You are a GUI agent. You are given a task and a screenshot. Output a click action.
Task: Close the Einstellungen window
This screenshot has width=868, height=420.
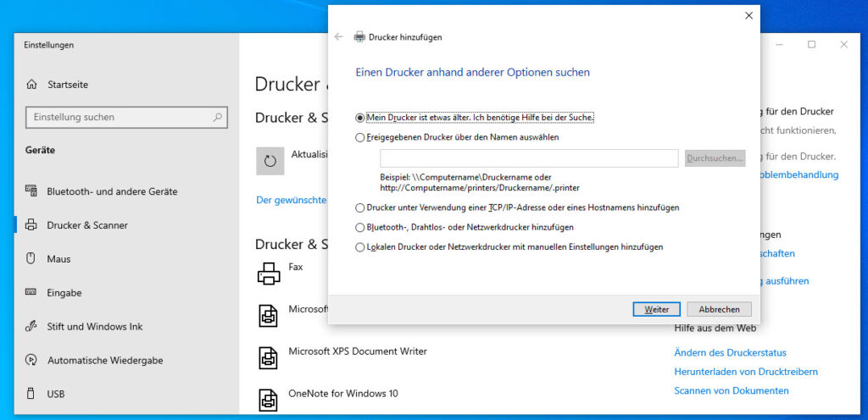coord(843,45)
